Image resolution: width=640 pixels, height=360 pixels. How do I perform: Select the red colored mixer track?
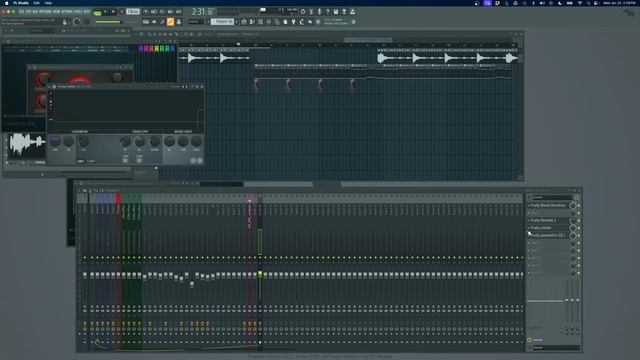click(118, 199)
